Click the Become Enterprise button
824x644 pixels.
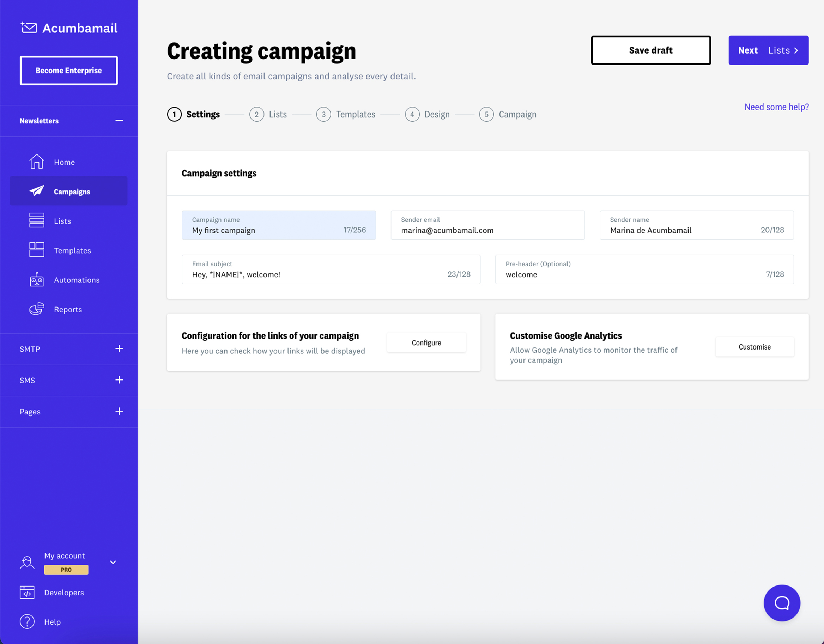(x=68, y=70)
